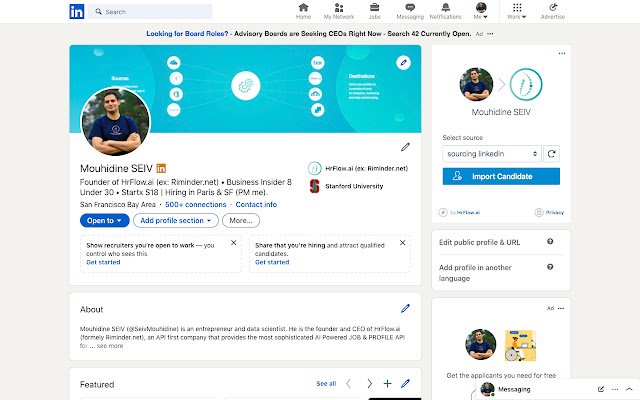Dismiss the open to work suggestion card

click(x=233, y=243)
